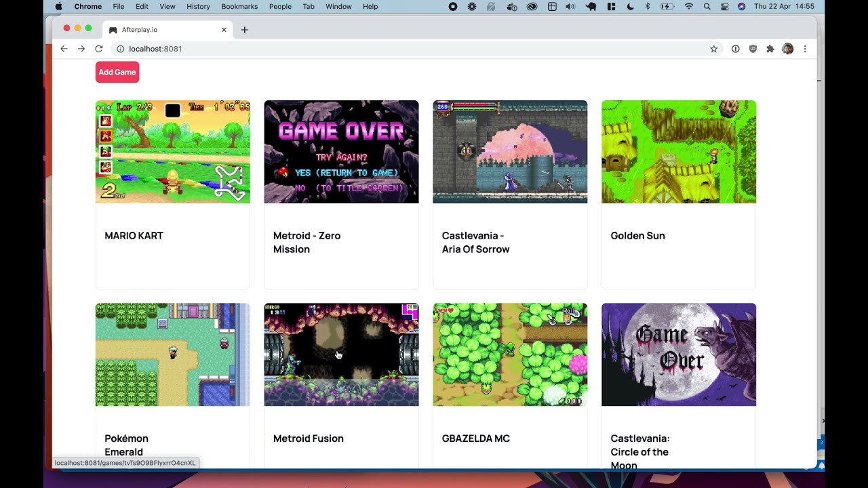Open the Castlevania Aria Of Sorrow thumbnail

point(510,152)
